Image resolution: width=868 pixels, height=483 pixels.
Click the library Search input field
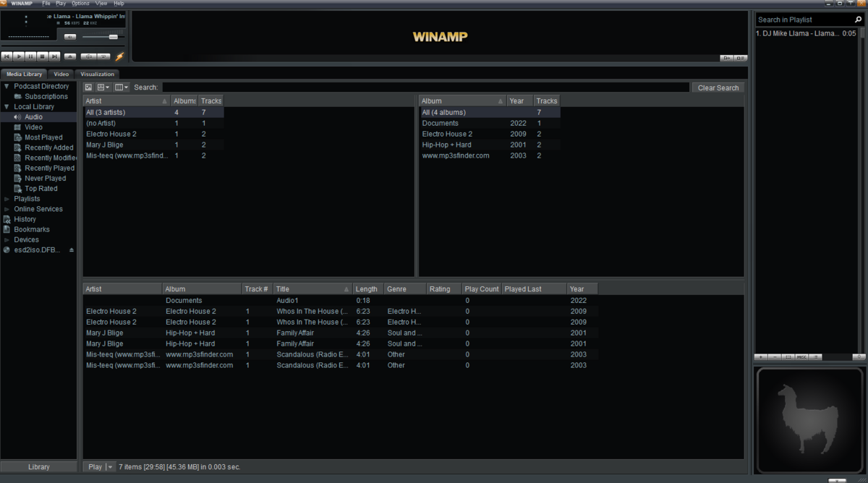tap(425, 87)
